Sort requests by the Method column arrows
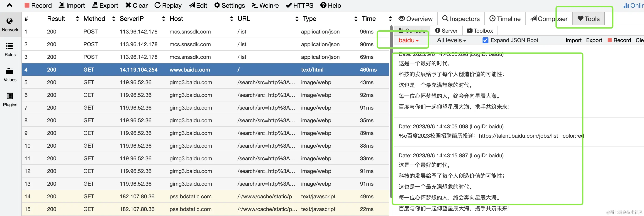 (114, 19)
